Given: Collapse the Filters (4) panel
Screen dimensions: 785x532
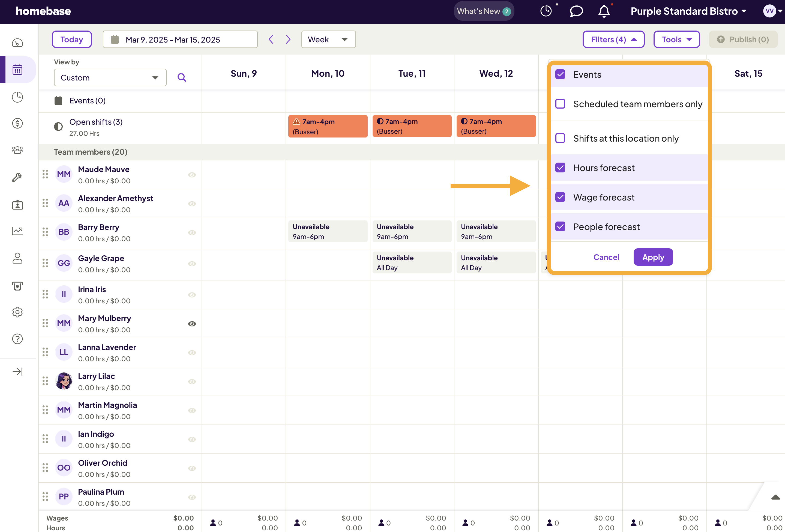Looking at the screenshot, I should 613,39.
